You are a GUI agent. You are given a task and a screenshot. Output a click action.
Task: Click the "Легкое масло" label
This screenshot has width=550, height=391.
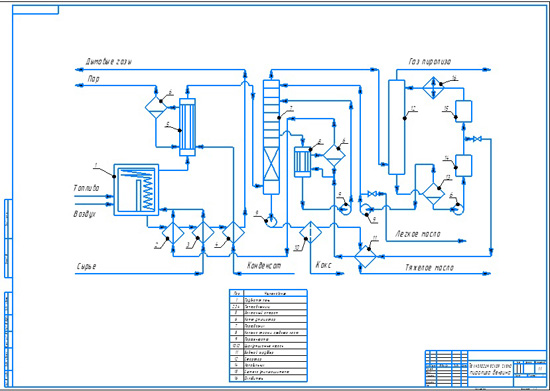click(x=418, y=234)
